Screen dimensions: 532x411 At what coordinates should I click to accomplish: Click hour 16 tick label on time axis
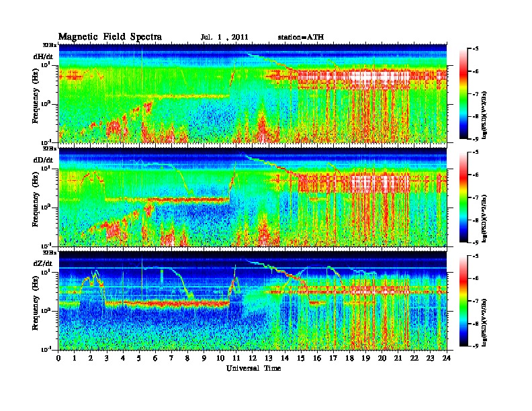[x=317, y=358]
